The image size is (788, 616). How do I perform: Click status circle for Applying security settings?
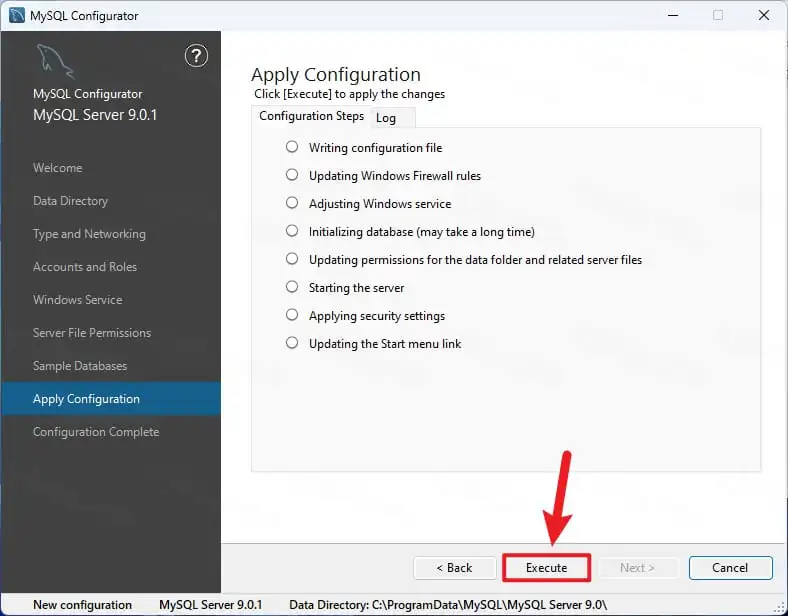point(292,315)
